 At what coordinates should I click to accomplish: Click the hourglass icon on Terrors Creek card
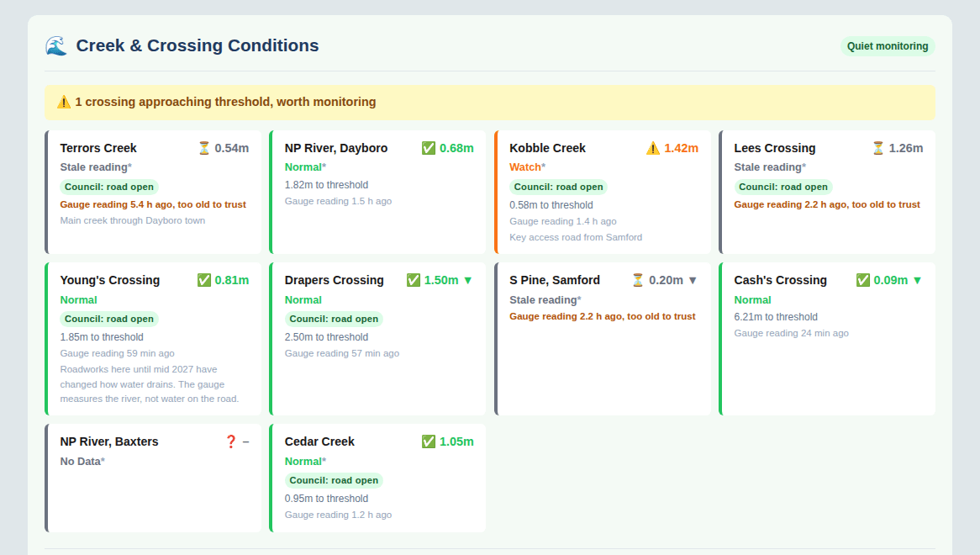click(x=204, y=148)
